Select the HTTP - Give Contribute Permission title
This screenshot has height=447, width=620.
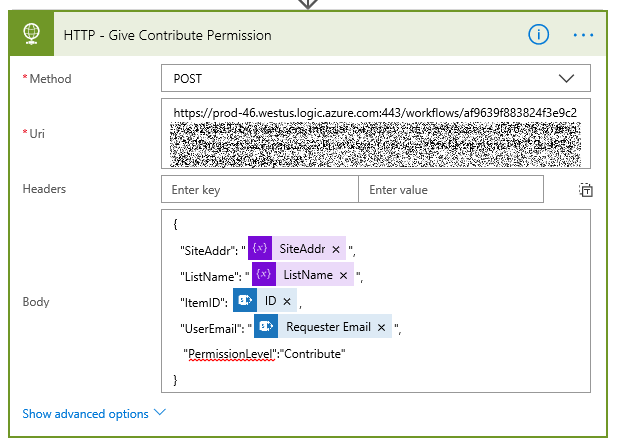168,35
